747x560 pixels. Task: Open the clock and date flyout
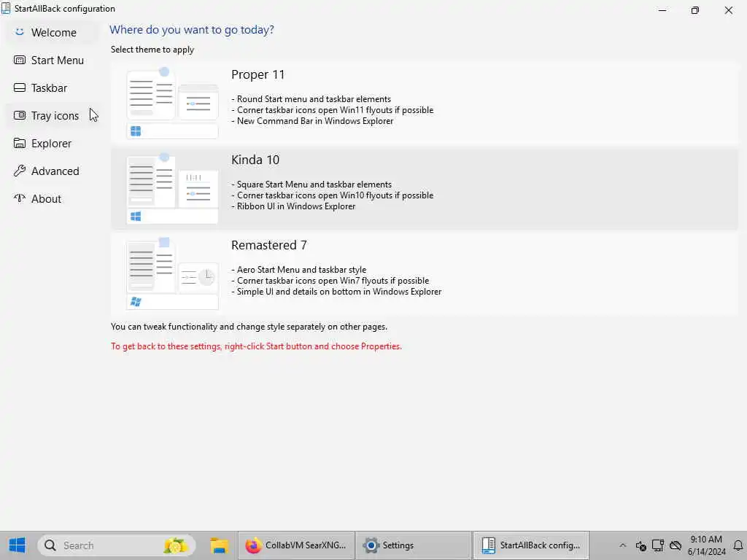point(706,545)
